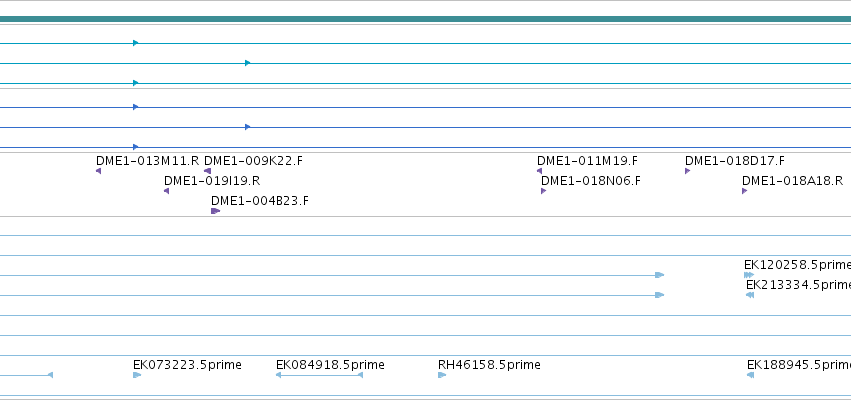Click the thick teal bar at the top
The image size is (851, 400).
pos(426,20)
